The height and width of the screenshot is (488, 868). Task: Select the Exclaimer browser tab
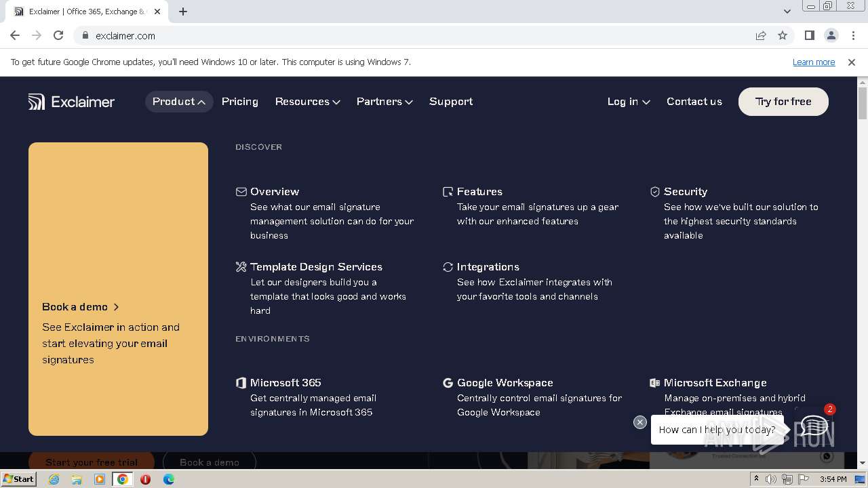[87, 12]
